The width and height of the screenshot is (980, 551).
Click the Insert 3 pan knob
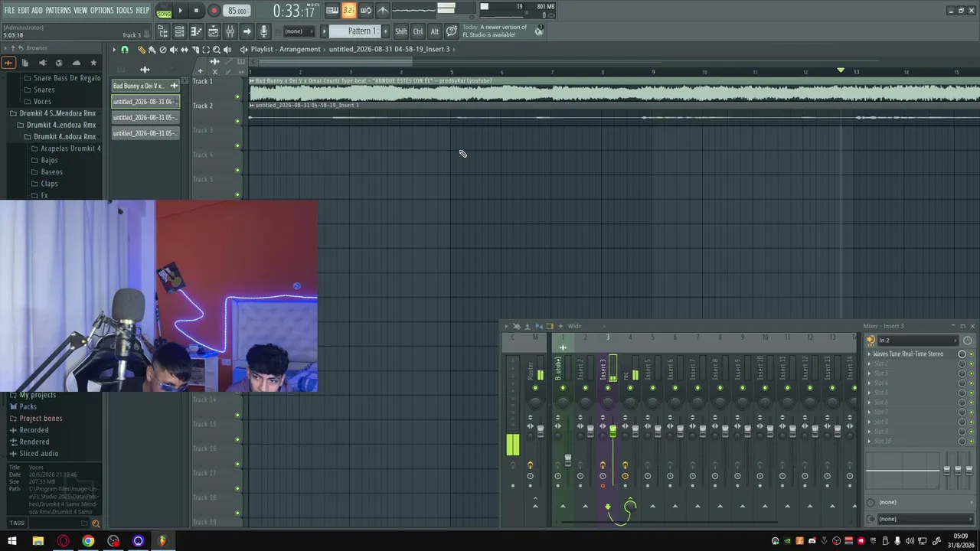click(x=608, y=401)
